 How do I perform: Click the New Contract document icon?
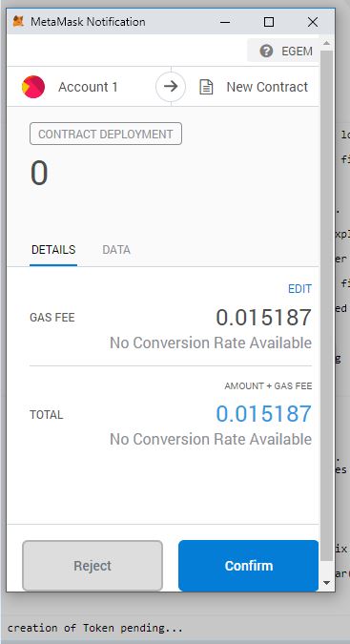(206, 87)
